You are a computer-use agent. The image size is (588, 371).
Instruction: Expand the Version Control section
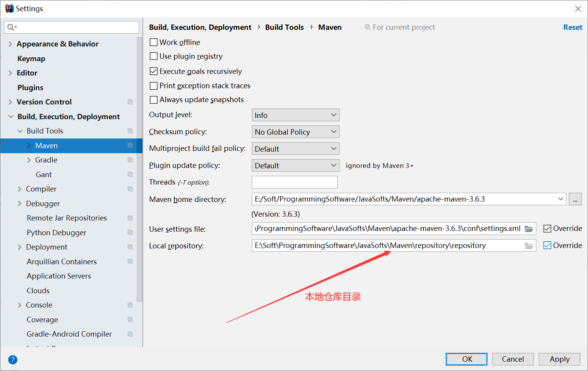pyautogui.click(x=10, y=102)
